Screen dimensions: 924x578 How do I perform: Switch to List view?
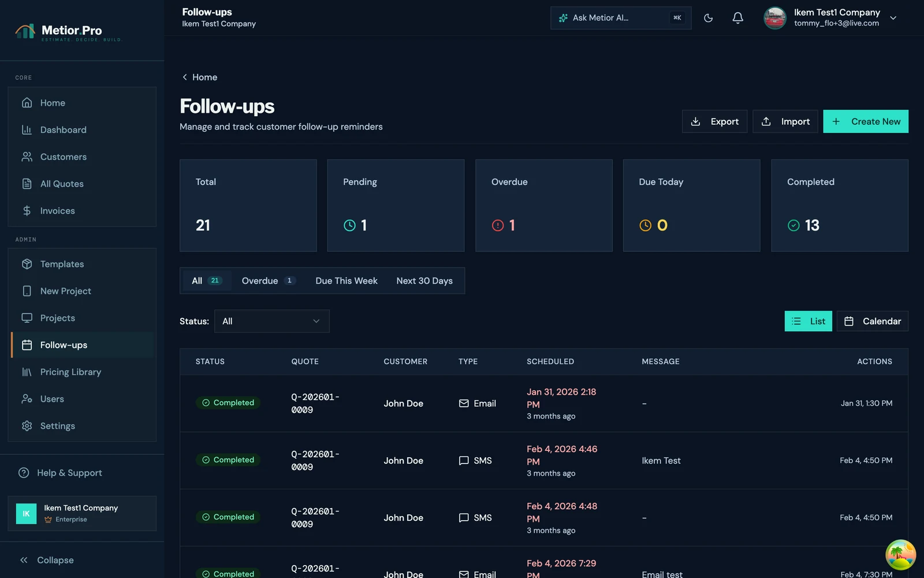(x=808, y=321)
